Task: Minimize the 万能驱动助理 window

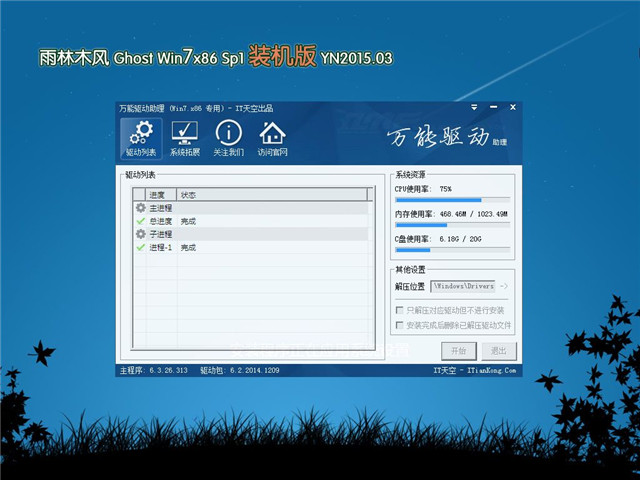Action: coord(493,107)
